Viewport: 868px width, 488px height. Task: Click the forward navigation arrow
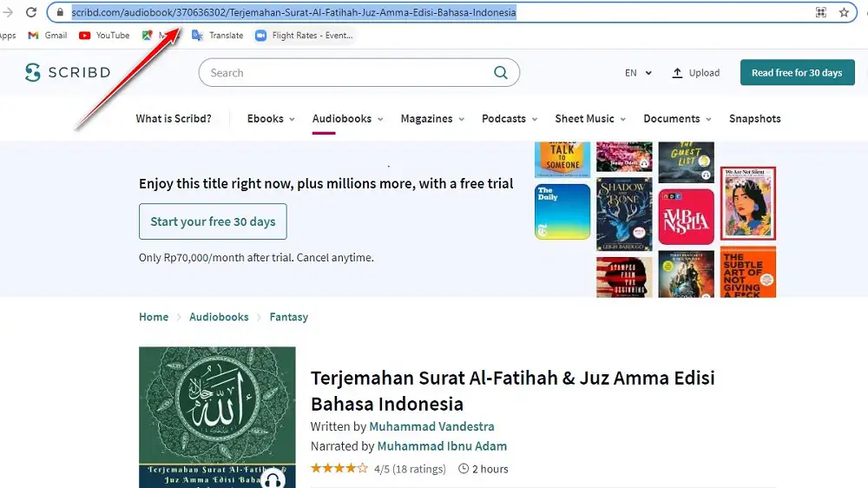[x=7, y=12]
